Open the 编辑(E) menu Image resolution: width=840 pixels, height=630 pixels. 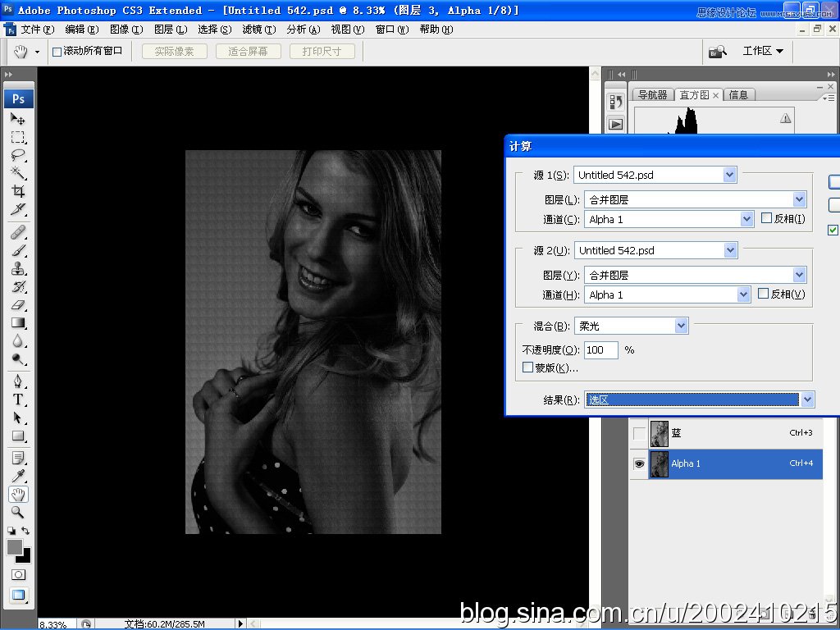[82, 30]
